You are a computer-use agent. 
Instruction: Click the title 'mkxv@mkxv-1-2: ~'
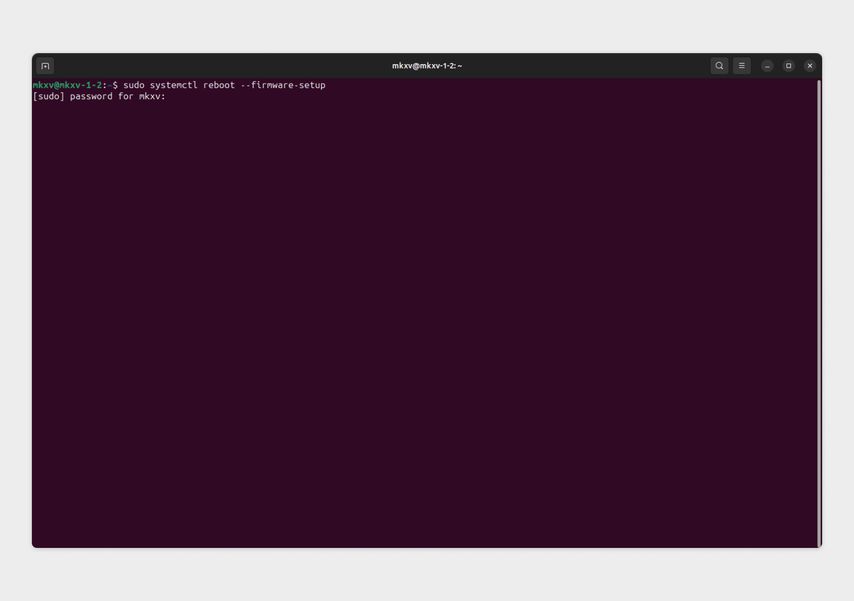pyautogui.click(x=427, y=66)
